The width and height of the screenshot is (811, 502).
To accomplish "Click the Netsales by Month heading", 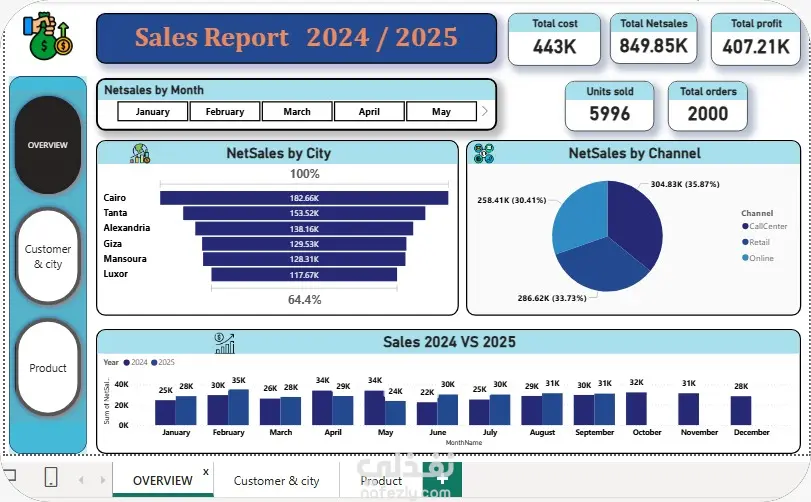I will click(x=154, y=90).
